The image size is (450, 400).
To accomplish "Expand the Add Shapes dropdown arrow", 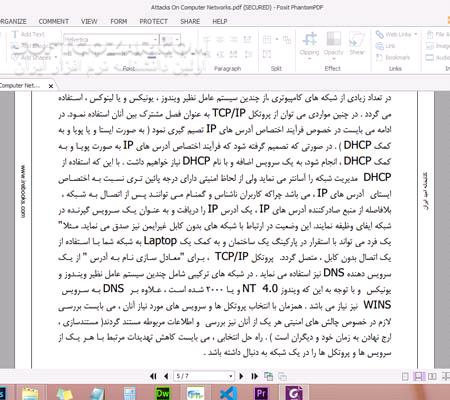I will point(55,57).
